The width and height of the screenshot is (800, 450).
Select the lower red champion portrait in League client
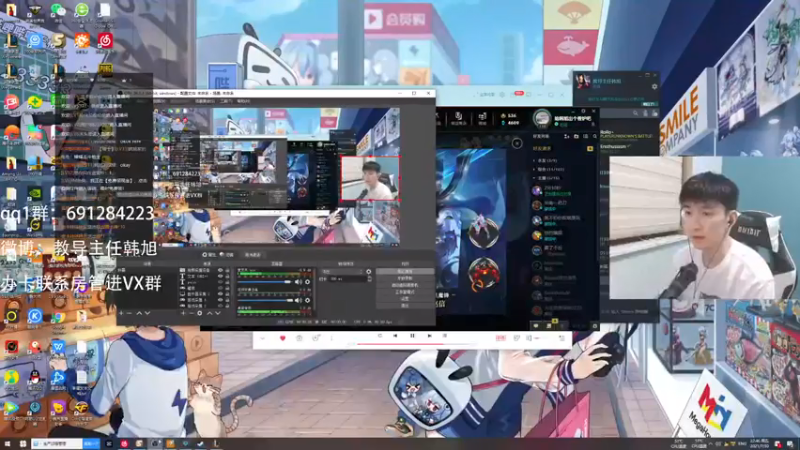[483, 274]
